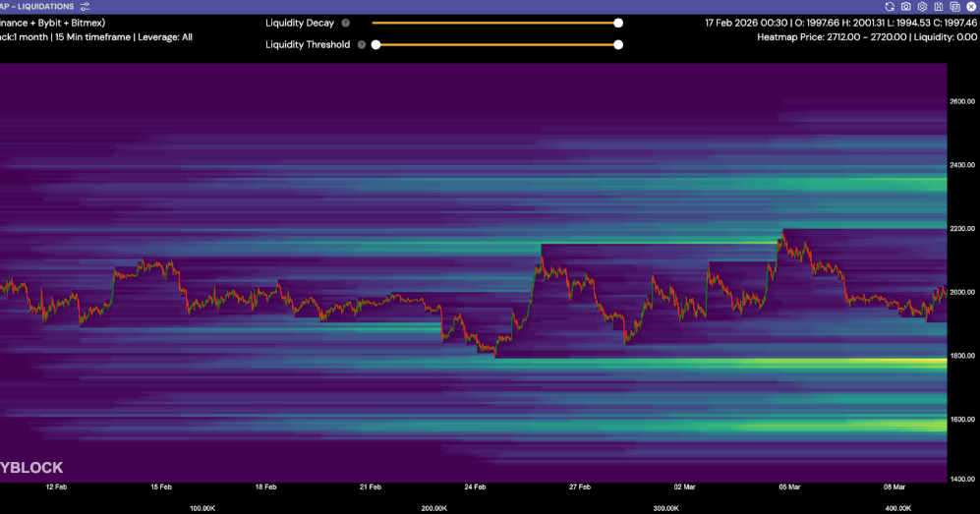Click the 2600.00 price axis label

click(962, 101)
